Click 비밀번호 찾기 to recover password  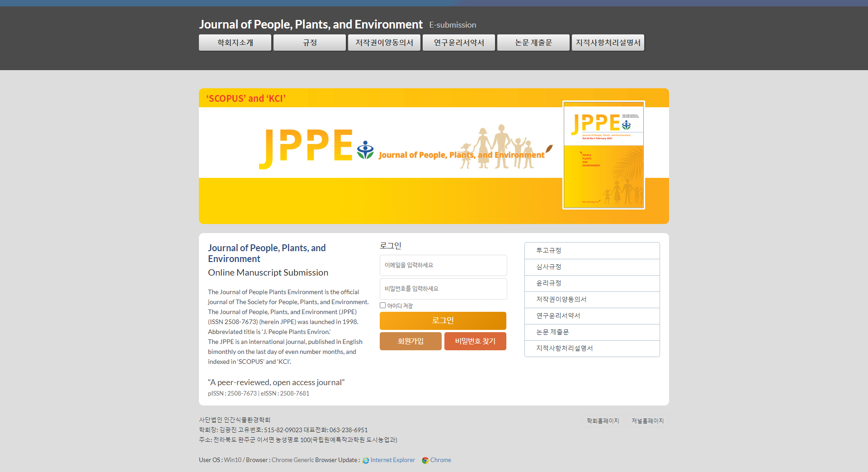tap(475, 341)
